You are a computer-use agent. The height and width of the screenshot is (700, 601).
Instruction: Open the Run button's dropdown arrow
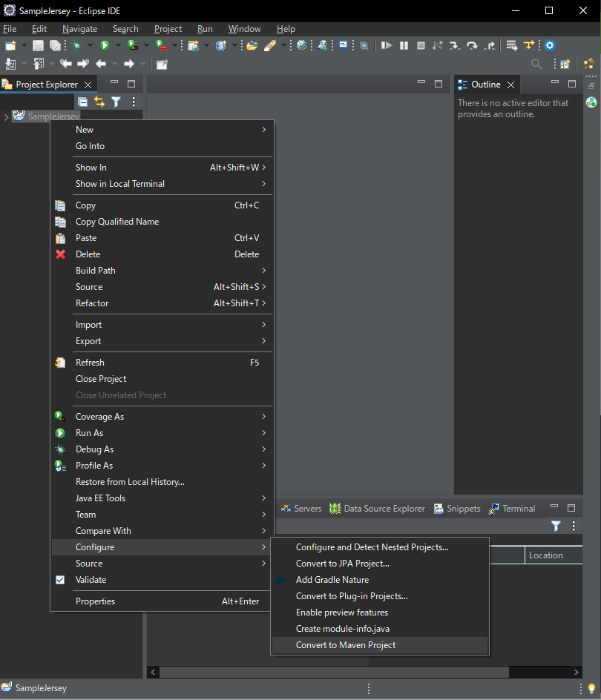point(117,45)
